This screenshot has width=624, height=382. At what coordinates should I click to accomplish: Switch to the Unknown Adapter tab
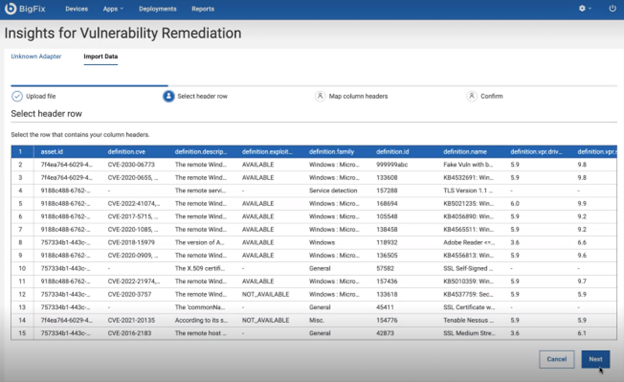pos(36,57)
